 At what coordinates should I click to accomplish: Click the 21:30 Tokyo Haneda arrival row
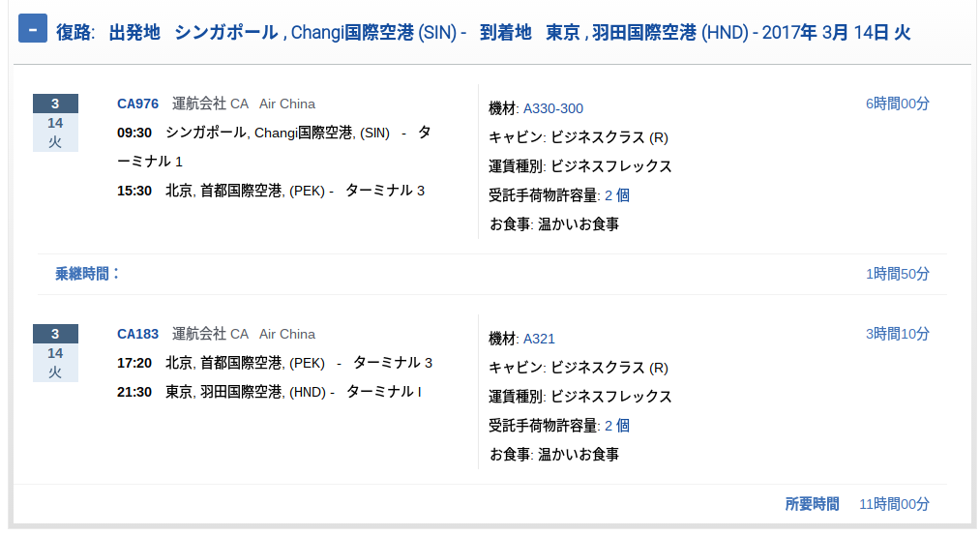pos(269,392)
